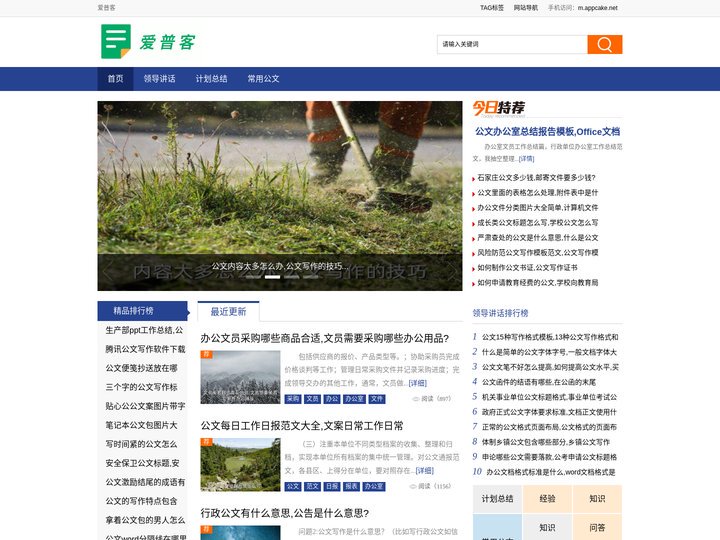Open the 爱普客 green logo

[x=148, y=42]
